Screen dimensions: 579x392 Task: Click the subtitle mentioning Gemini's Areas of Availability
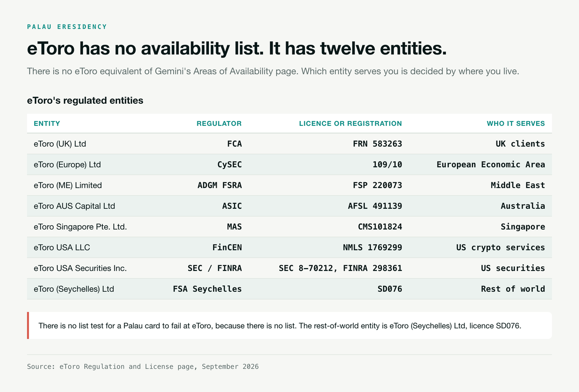click(x=273, y=71)
